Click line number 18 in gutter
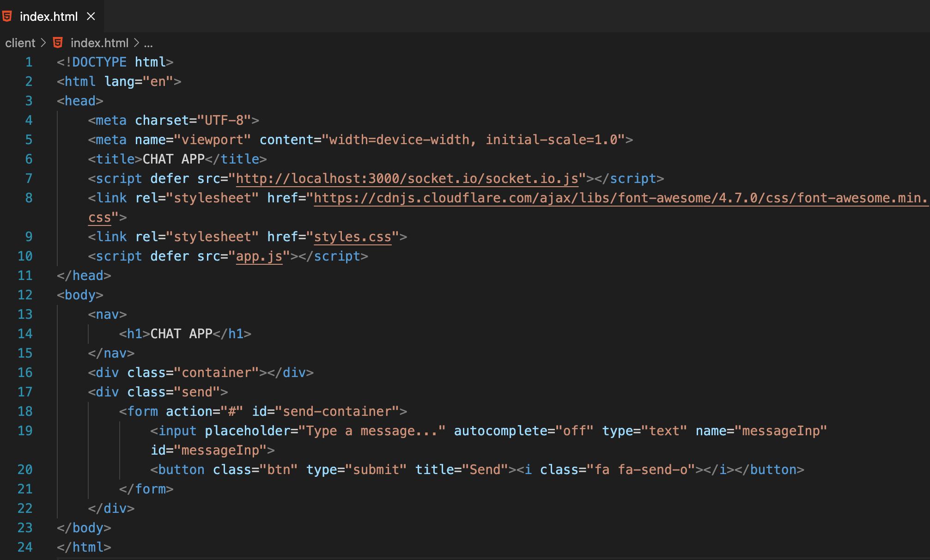Screen dimensions: 930x560 pos(25,411)
